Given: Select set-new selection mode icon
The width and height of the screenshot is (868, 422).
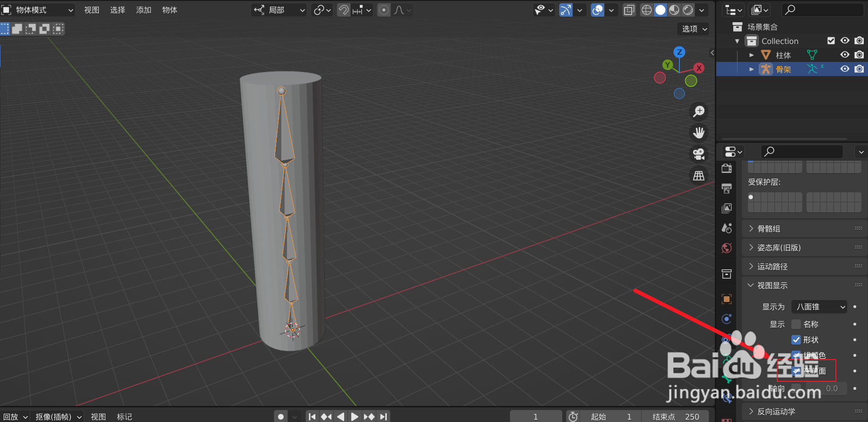Looking at the screenshot, I should coord(4,29).
